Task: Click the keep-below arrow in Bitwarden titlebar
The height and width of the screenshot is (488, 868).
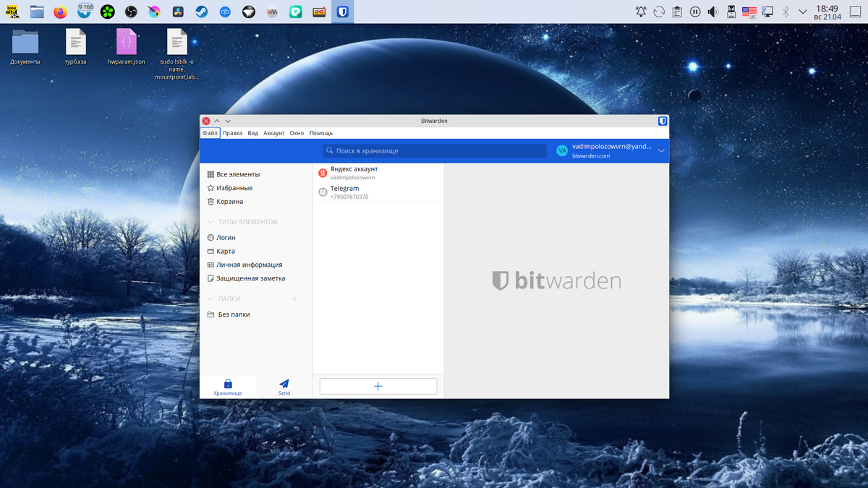Action: (x=228, y=121)
